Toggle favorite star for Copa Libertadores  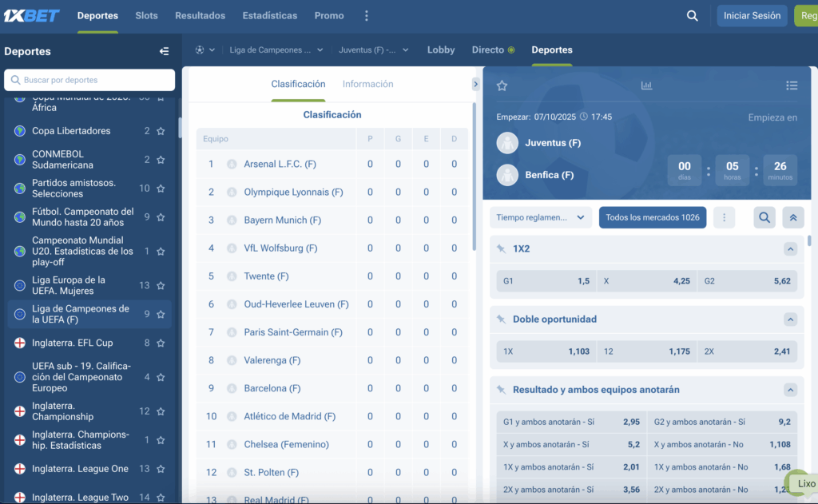(x=161, y=131)
